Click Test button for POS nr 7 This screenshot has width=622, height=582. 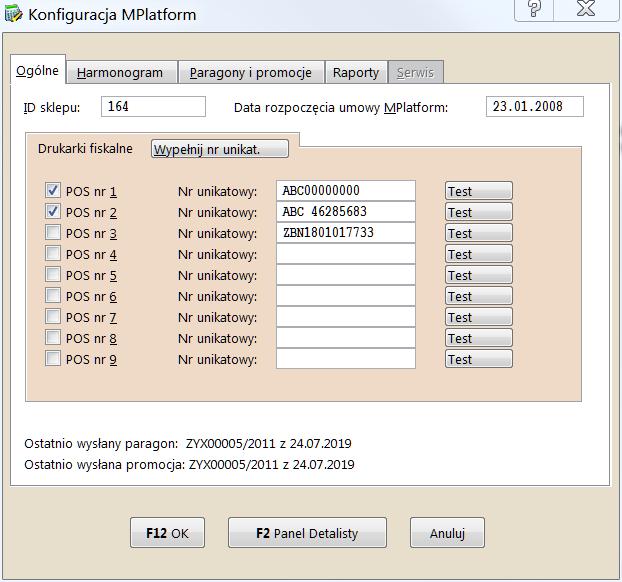tap(479, 317)
